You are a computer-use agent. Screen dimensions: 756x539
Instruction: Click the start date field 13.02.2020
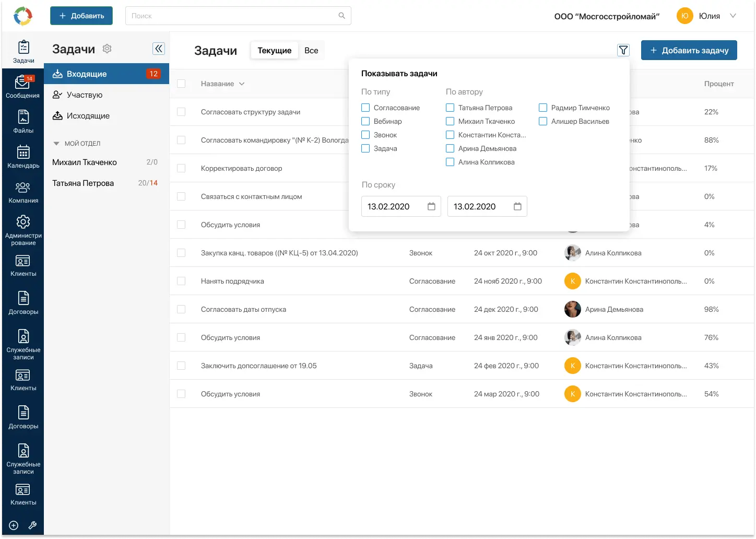401,206
